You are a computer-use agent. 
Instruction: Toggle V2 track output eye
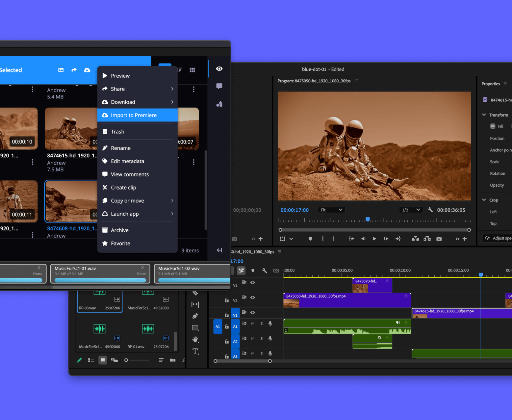253,297
